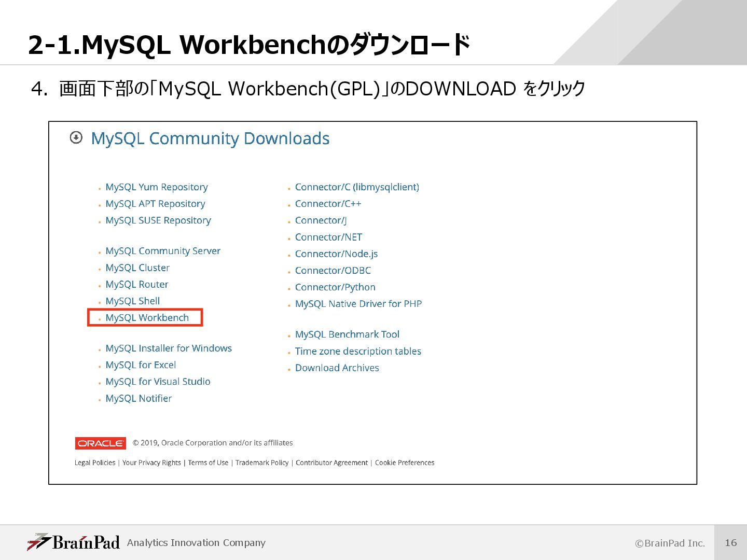Open the MySQL Notifier link
Image resolution: width=747 pixels, height=560 pixels.
point(139,398)
